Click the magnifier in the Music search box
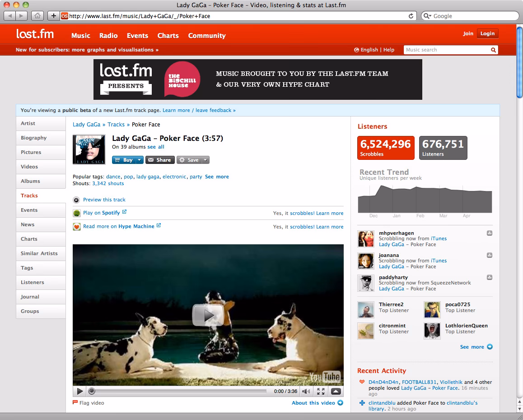The width and height of the screenshot is (523, 420). pos(493,50)
